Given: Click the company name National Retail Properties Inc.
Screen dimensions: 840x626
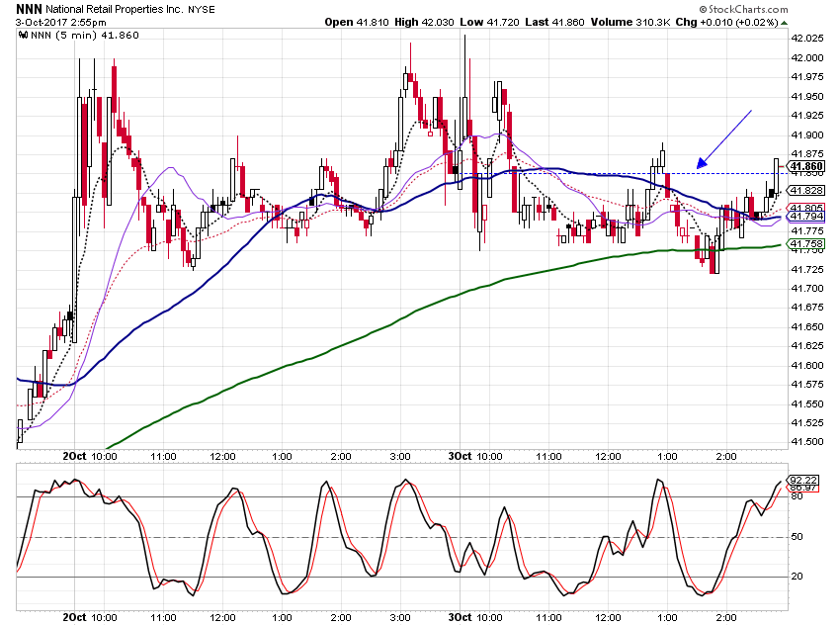Looking at the screenshot, I should [115, 10].
